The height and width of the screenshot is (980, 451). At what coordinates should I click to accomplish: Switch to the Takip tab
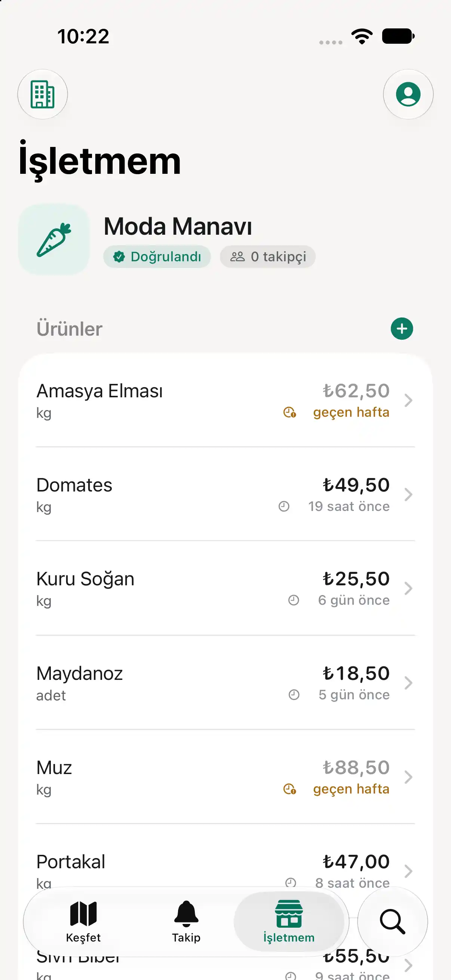[186, 921]
